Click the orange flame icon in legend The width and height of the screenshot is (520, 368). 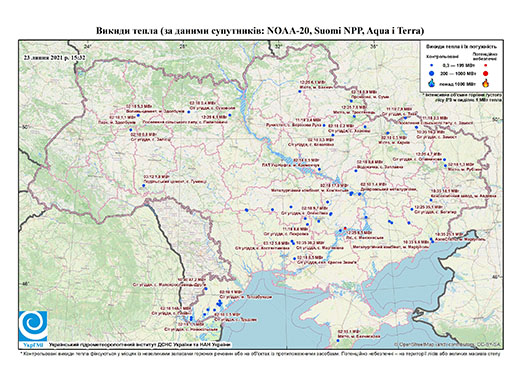[x=486, y=83]
